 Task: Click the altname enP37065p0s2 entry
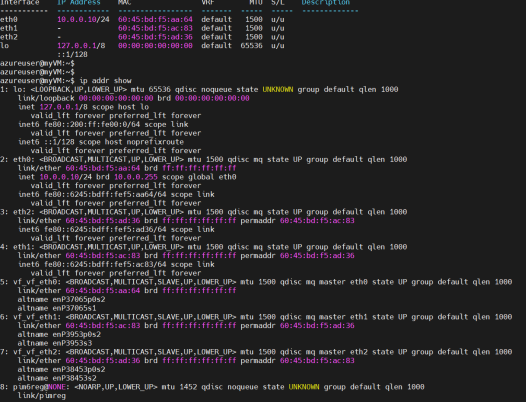61,299
